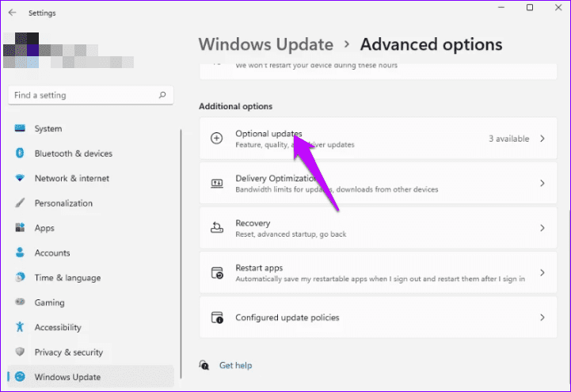Minimize the Settings window
Screen dimensions: 571x392
point(501,7)
